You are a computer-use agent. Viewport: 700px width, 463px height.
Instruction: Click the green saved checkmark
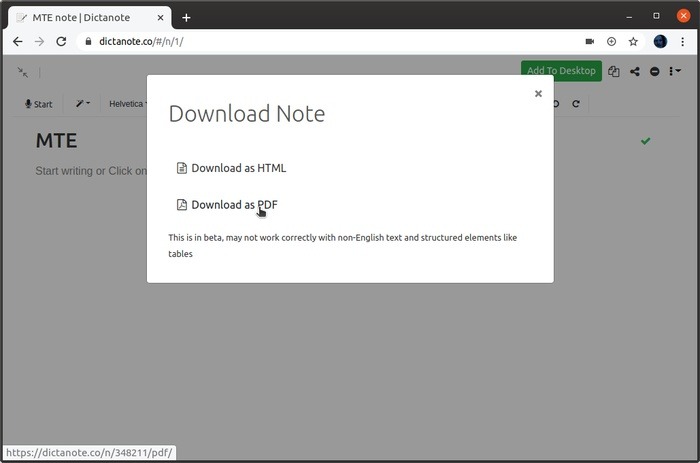(646, 141)
